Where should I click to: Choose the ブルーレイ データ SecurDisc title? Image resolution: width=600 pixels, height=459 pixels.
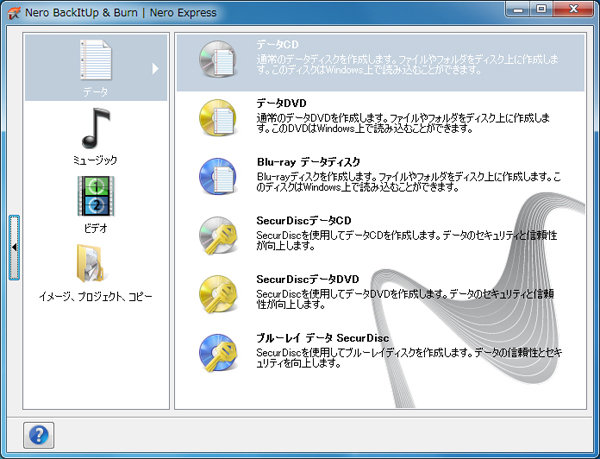point(323,338)
